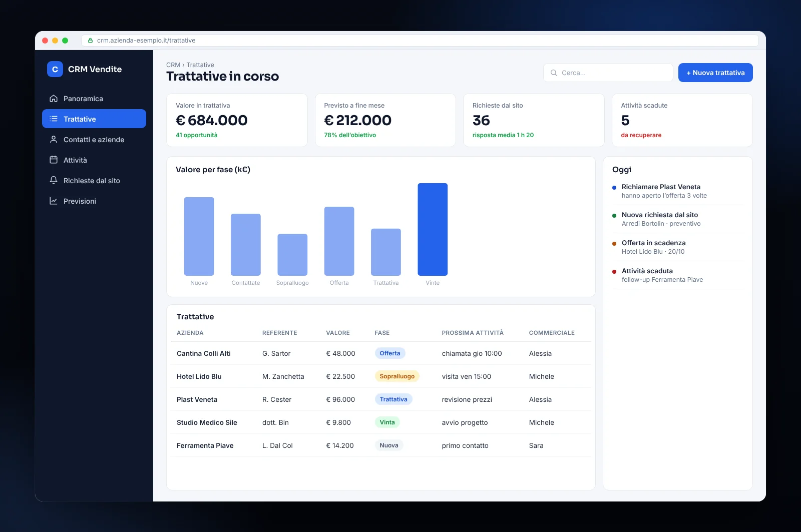Open Richieste dal sito section

coord(94,181)
